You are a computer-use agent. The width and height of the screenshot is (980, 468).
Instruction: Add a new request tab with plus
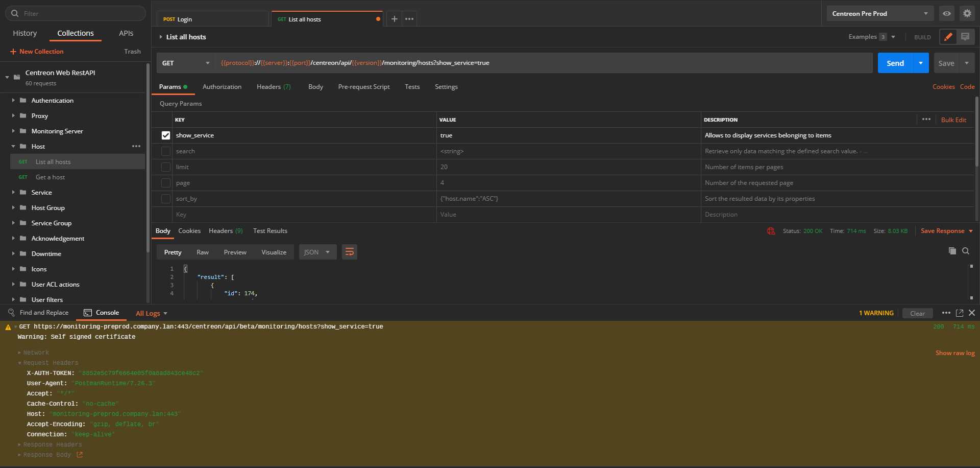(x=394, y=19)
